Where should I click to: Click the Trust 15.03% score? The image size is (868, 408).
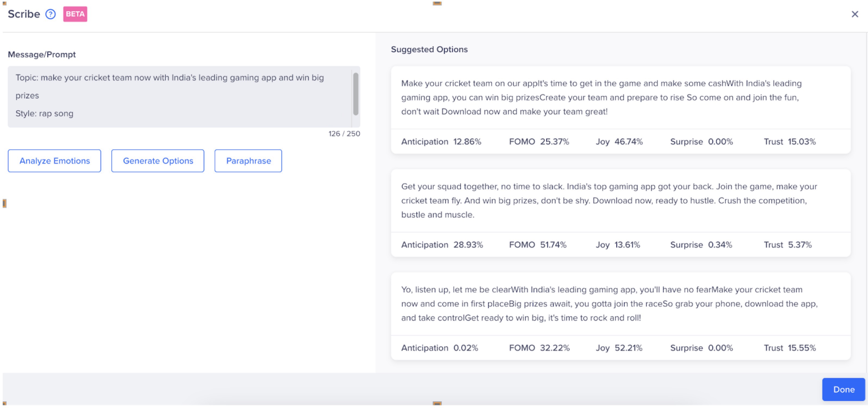[789, 142]
